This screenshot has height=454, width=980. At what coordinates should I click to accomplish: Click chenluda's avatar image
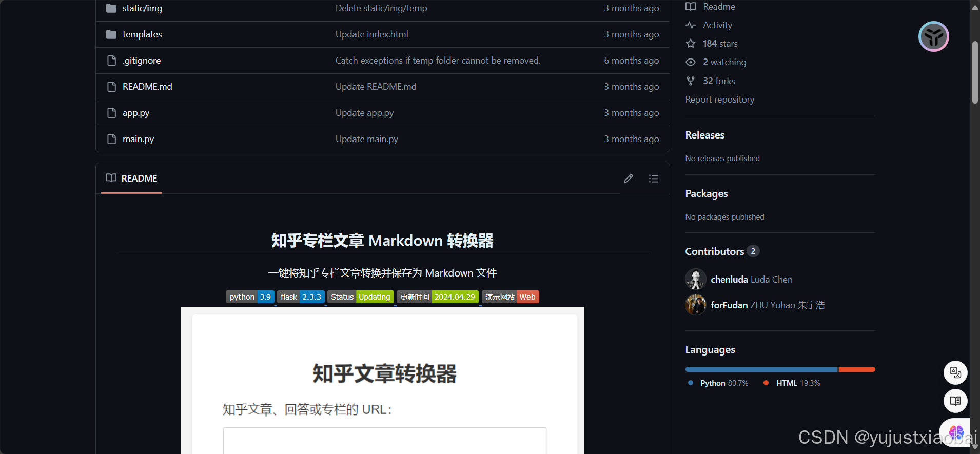(x=696, y=279)
